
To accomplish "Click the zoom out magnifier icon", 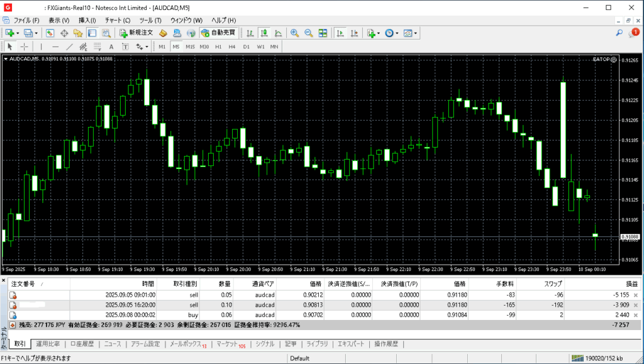I will tap(308, 33).
